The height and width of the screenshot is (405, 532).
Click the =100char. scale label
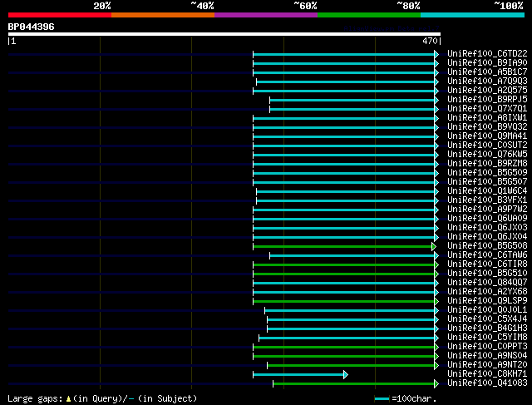click(414, 398)
